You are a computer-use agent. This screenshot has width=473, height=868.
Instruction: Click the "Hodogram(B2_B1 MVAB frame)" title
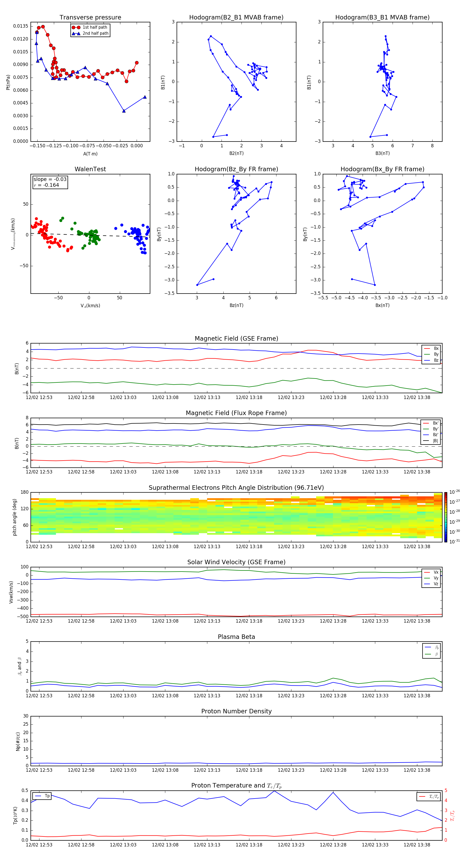236,18
